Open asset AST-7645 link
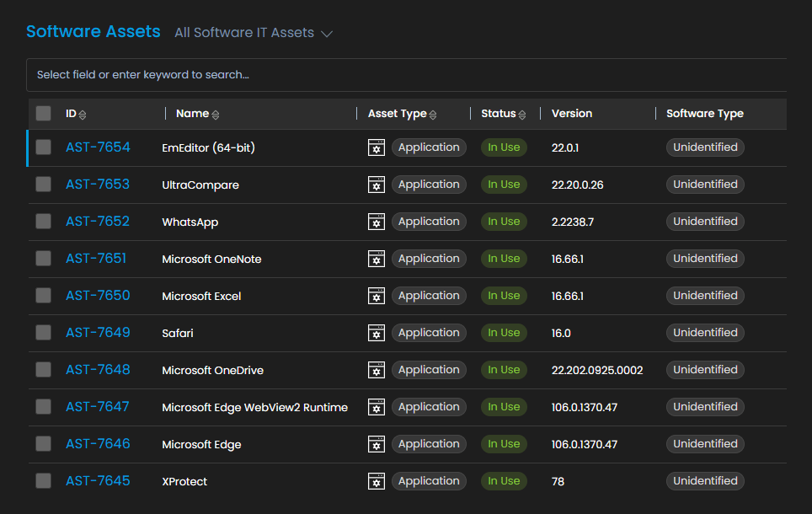Screen dimensions: 812x514 tap(98, 480)
